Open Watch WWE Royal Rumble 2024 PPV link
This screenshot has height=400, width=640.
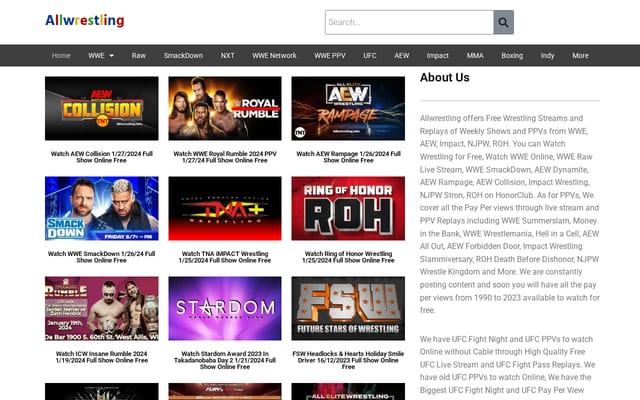[x=225, y=157]
